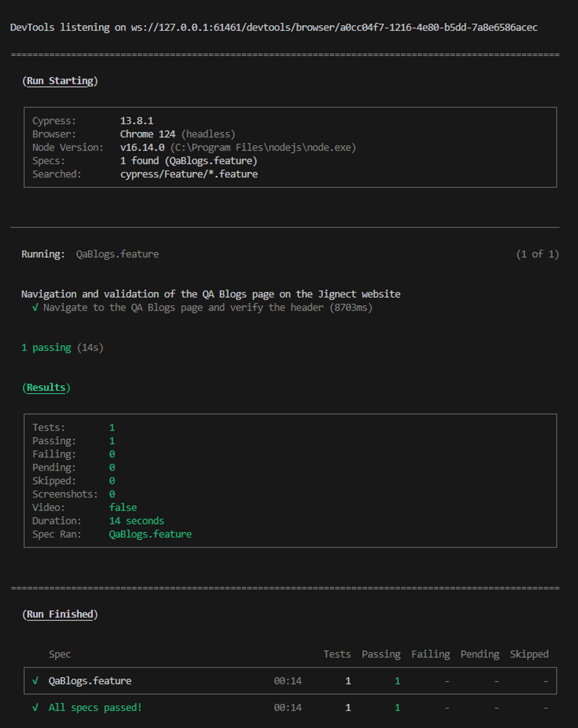Click the "Skipped:" label in the Results box
This screenshot has width=578, height=728.
(54, 481)
